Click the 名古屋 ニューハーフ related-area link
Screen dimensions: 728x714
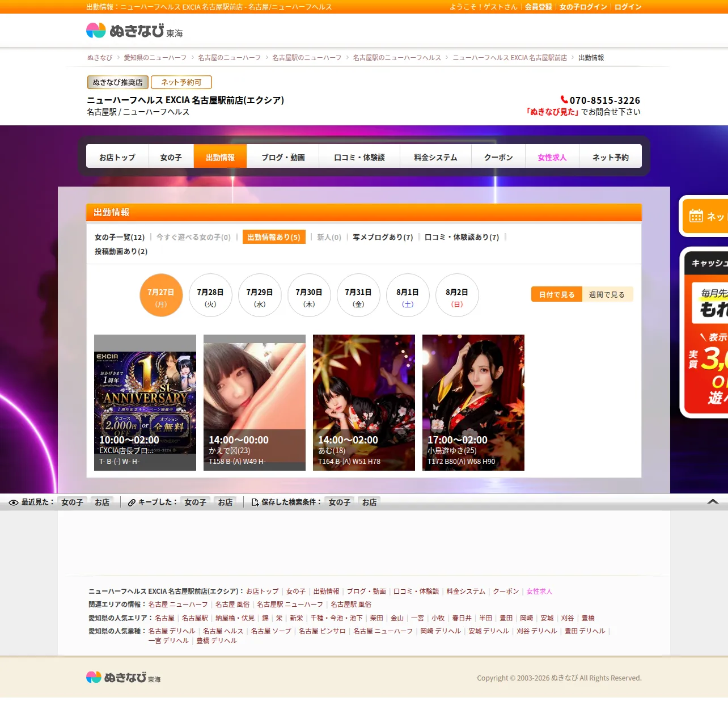[178, 605]
